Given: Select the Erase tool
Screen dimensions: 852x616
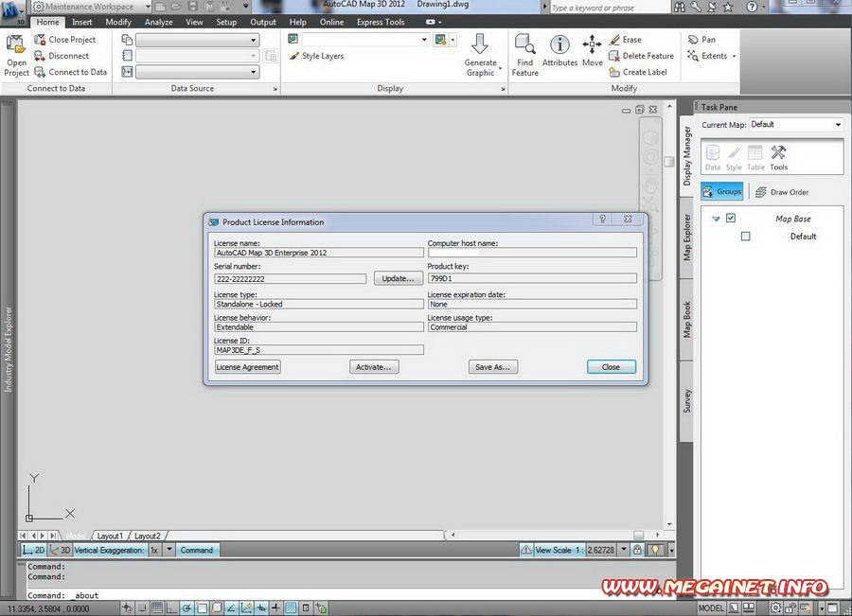Looking at the screenshot, I should (626, 40).
